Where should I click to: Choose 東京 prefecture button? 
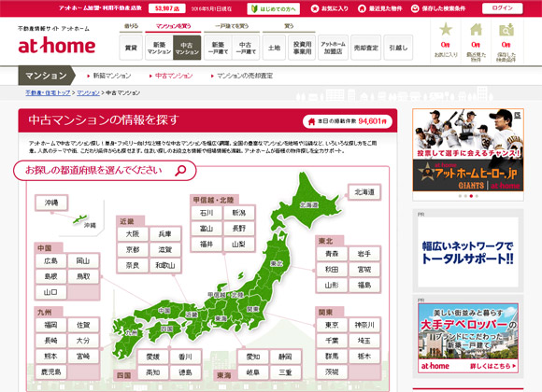(332, 325)
